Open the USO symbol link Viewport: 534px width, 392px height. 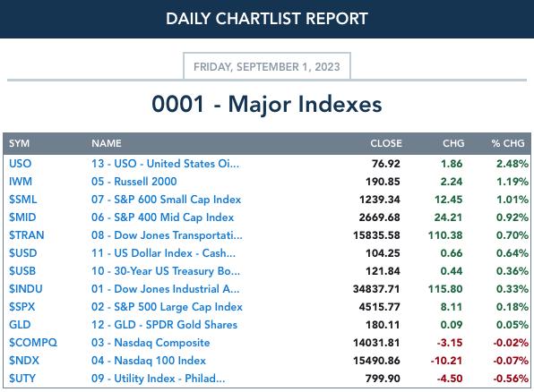pyautogui.click(x=20, y=164)
